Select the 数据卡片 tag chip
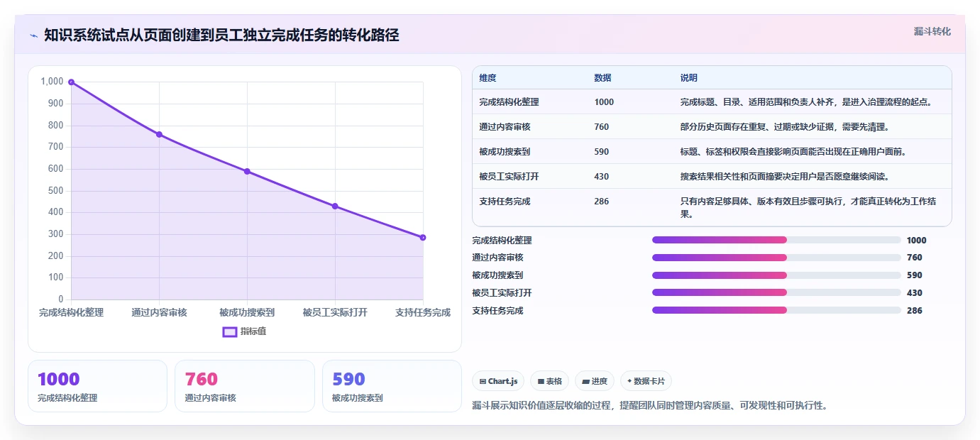 [x=646, y=381]
